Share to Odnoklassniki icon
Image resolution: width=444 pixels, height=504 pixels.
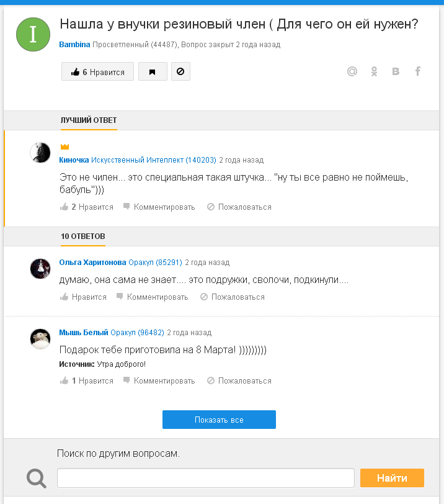point(374,71)
